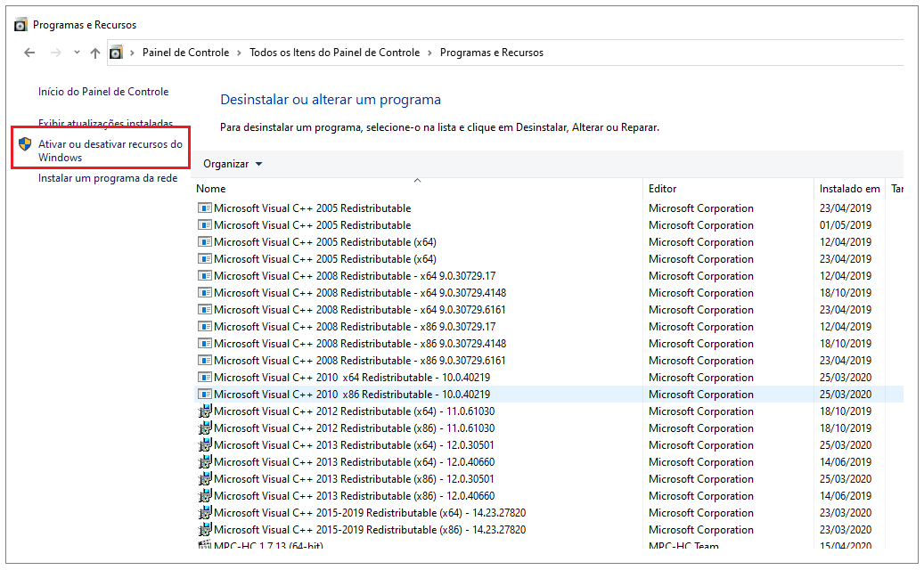Select Microsoft Visual C++ 2013 Redistributable (x86) - 12.0.40660
924x570 pixels.
point(354,496)
